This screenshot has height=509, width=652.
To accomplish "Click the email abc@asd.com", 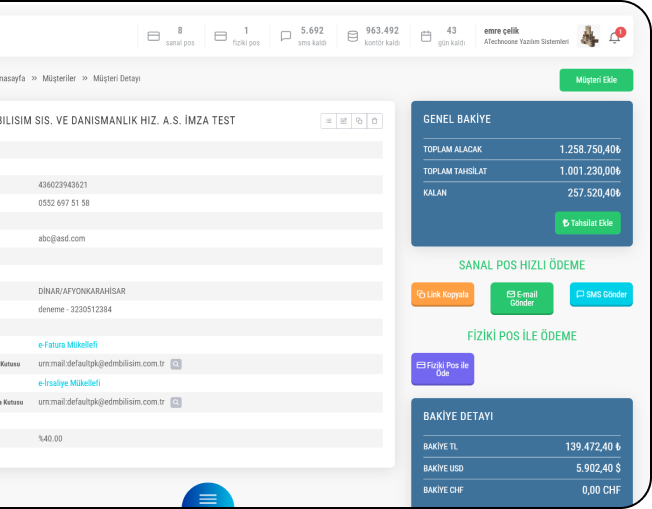I will tap(62, 238).
